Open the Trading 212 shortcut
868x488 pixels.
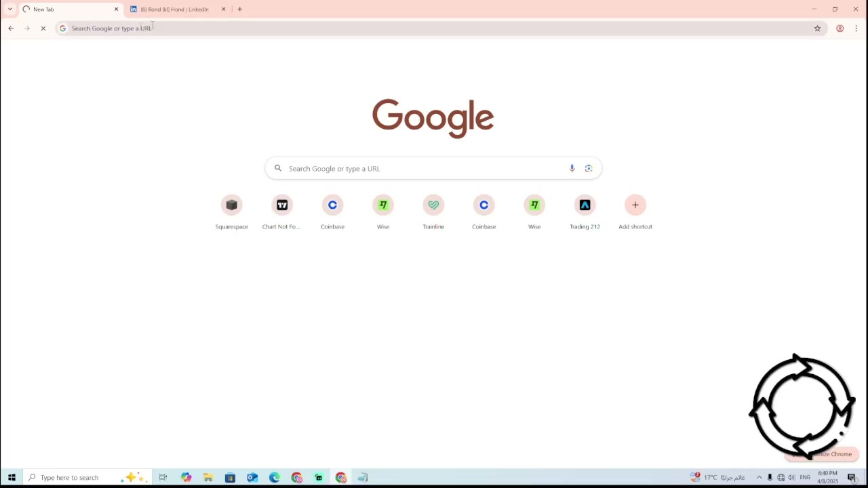click(x=585, y=212)
